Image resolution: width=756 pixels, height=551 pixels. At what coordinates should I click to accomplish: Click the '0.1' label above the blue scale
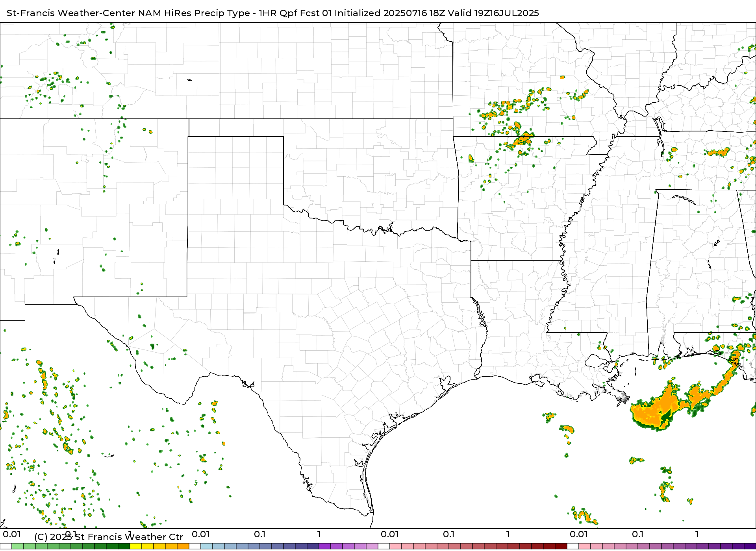coord(259,534)
